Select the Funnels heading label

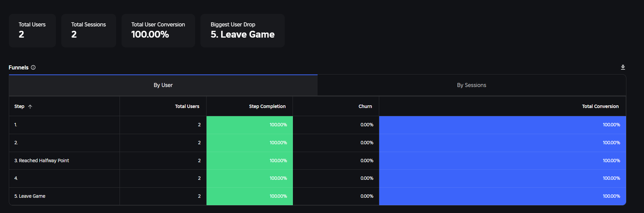click(19, 67)
